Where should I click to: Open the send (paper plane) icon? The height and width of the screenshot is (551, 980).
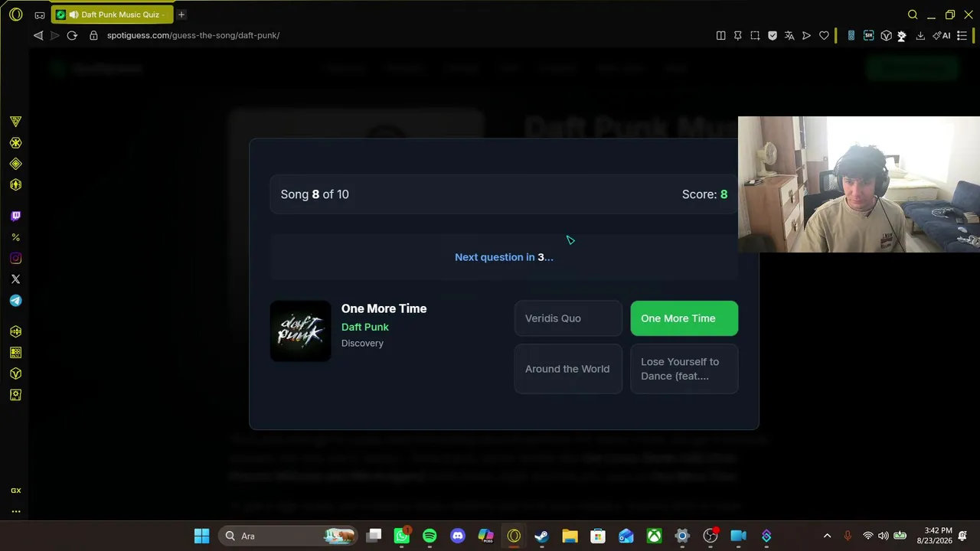806,35
